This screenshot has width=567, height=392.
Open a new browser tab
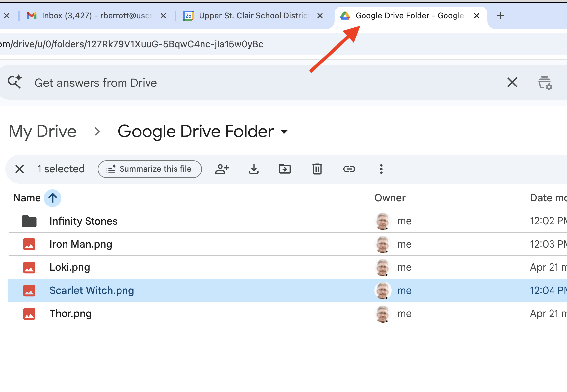[500, 16]
